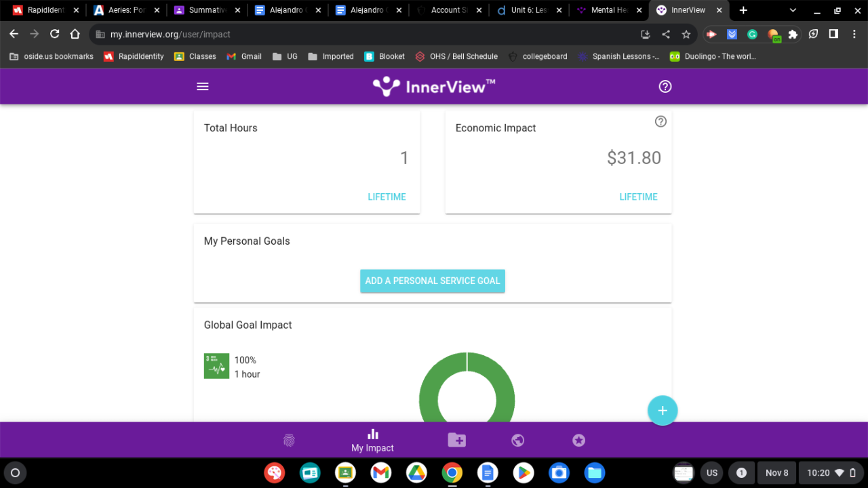
Task: Open the RapidIdentity bookmark
Action: point(134,56)
